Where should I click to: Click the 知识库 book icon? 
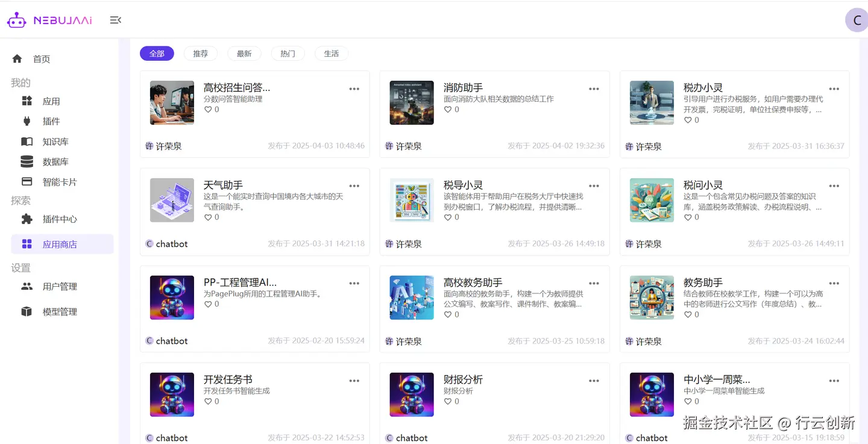[x=27, y=142]
